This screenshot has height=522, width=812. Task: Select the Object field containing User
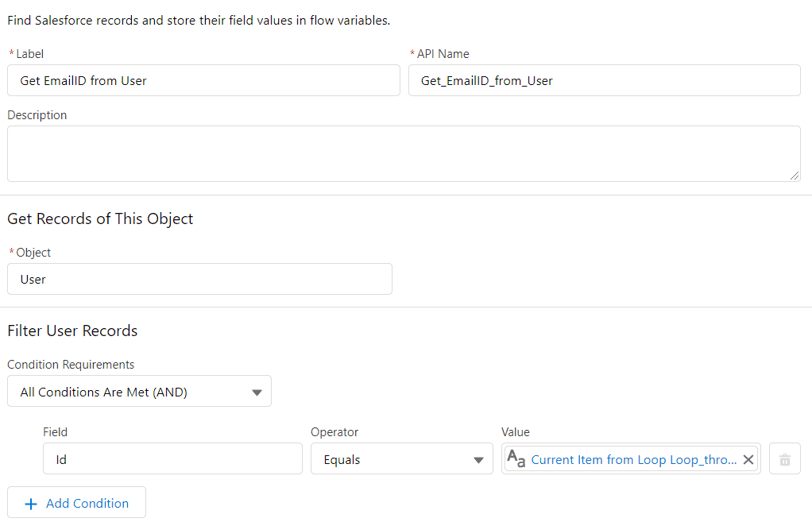tap(199, 279)
